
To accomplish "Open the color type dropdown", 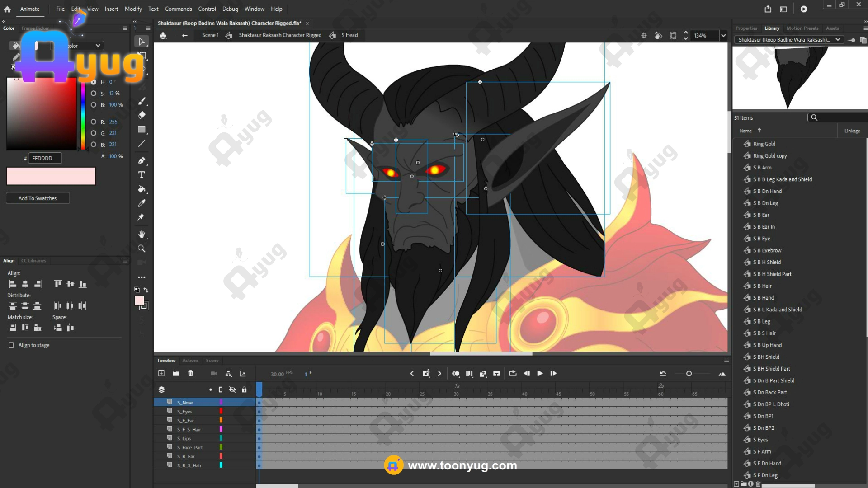I will point(98,46).
